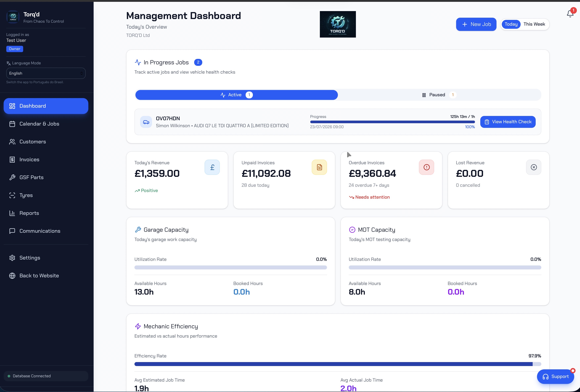Image resolution: width=580 pixels, height=392 pixels.
Task: Switch to the Paused jobs tab
Action: [439, 95]
